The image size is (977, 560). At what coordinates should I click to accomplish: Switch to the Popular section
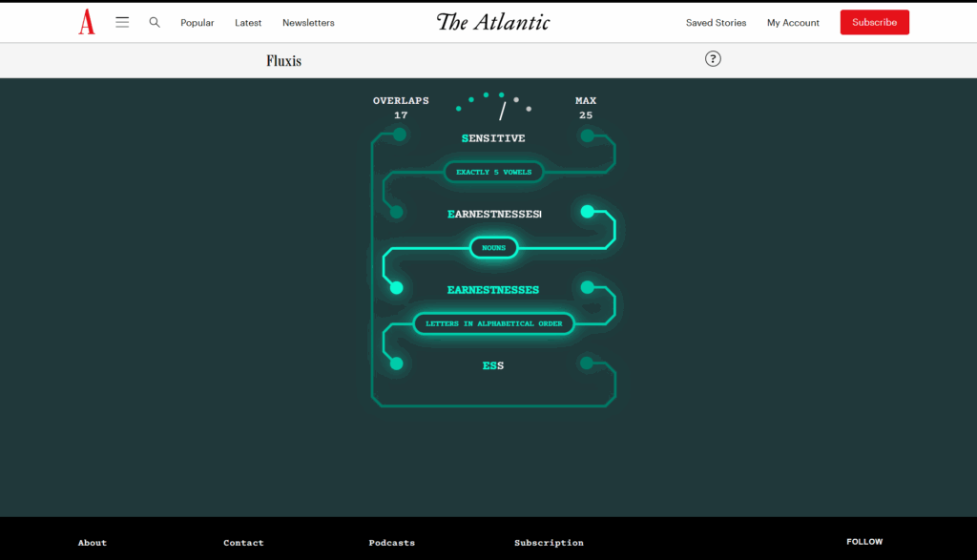tap(197, 22)
